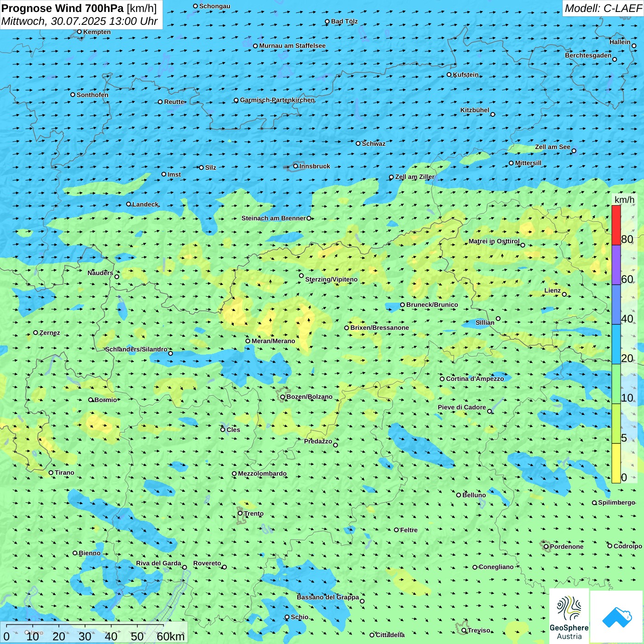Click the Kufstein location marker
Viewport: 644px width, 644px height.
click(x=449, y=75)
